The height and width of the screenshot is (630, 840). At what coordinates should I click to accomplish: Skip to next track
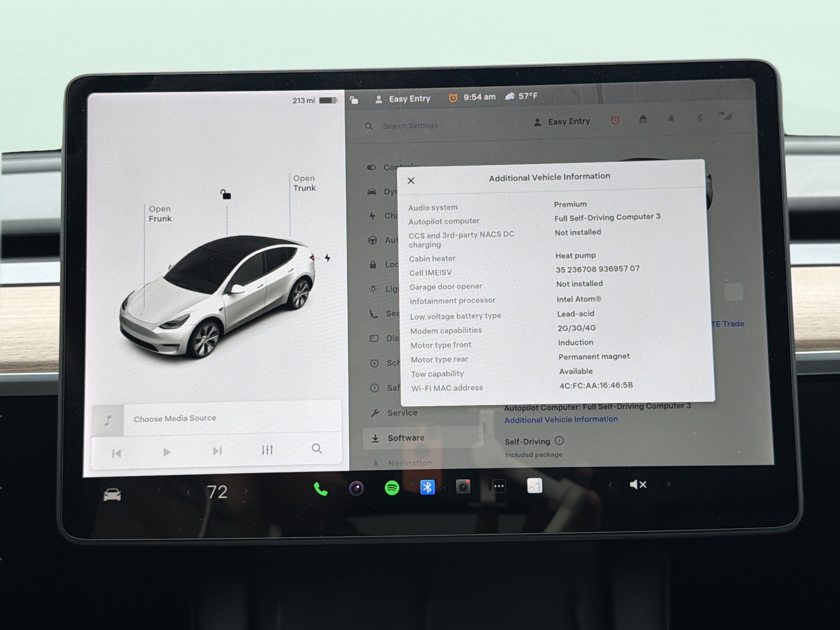(x=217, y=451)
